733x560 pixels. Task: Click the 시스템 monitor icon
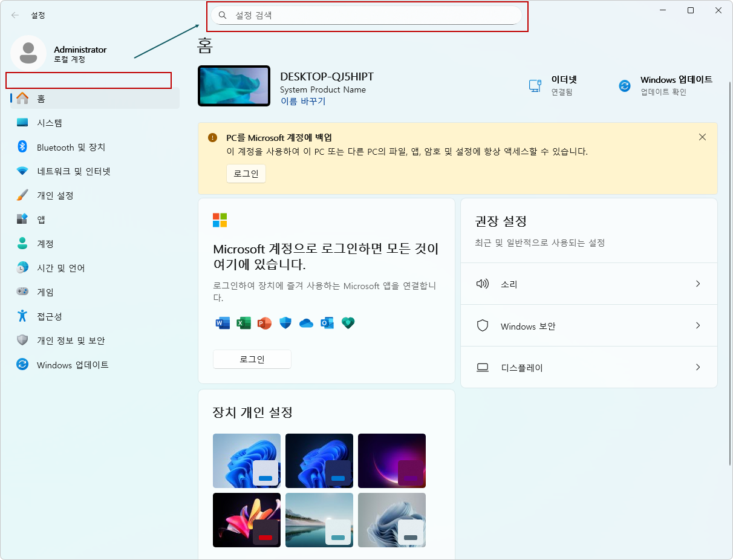22,123
